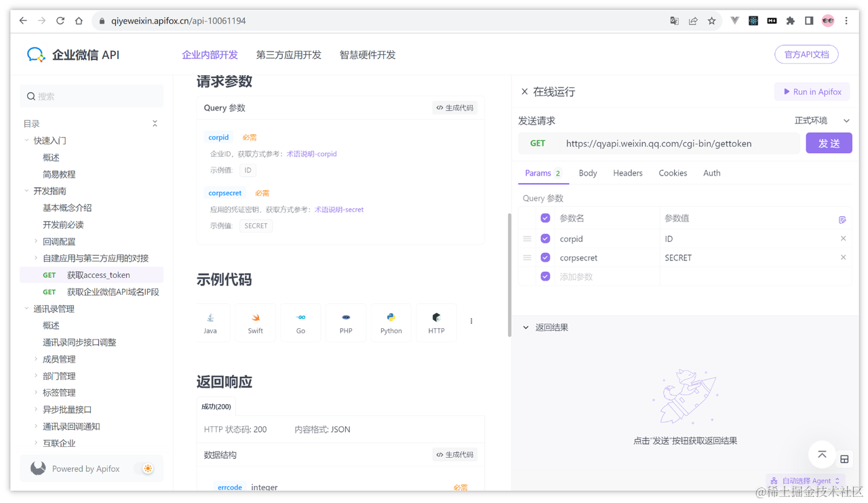This screenshot has height=503, width=868.
Task: Toggle the browser side panel icon
Action: pyautogui.click(x=809, y=21)
